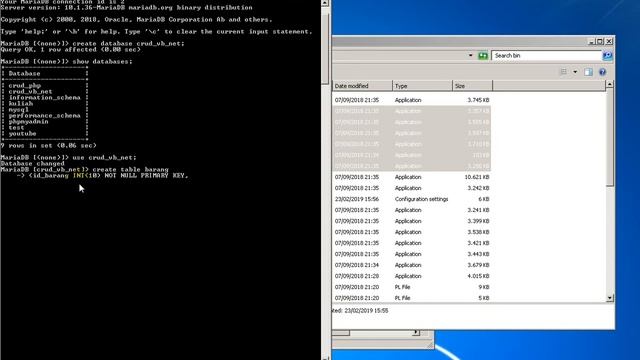Select the row with size 3.745 KB

point(412,100)
